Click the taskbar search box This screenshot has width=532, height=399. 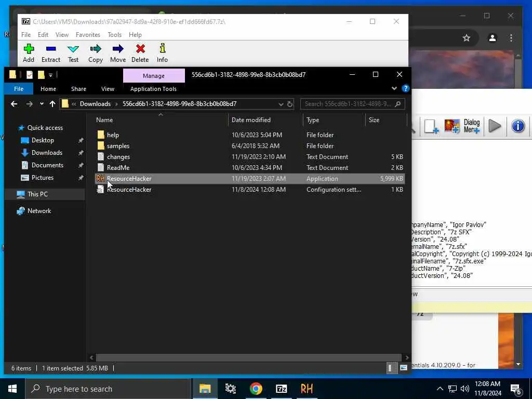pos(108,389)
